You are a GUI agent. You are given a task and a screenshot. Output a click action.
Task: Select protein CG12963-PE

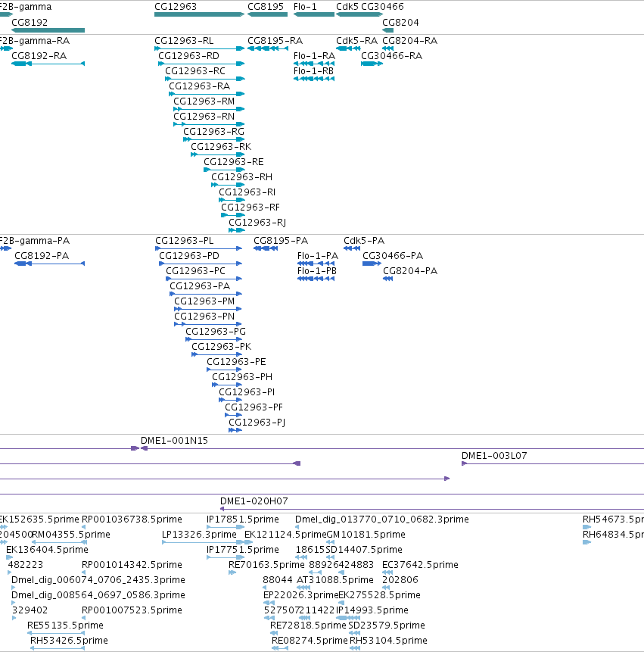point(224,370)
